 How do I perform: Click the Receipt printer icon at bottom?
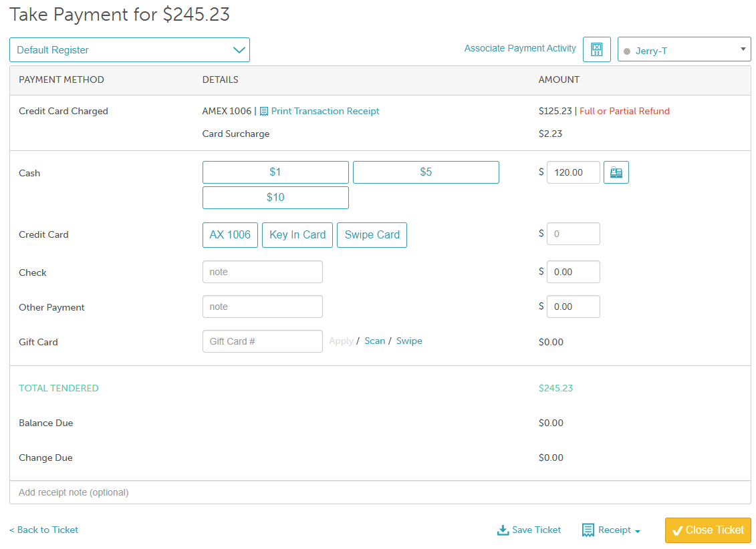pyautogui.click(x=588, y=530)
